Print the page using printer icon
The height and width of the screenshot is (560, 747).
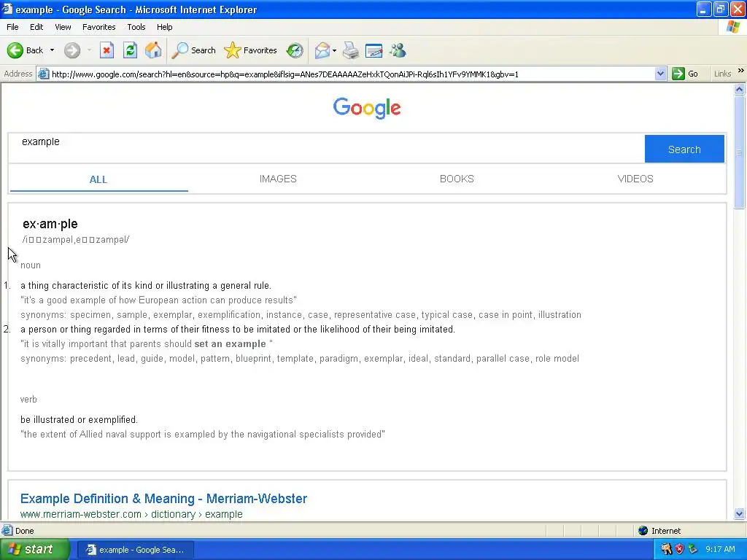coord(351,50)
